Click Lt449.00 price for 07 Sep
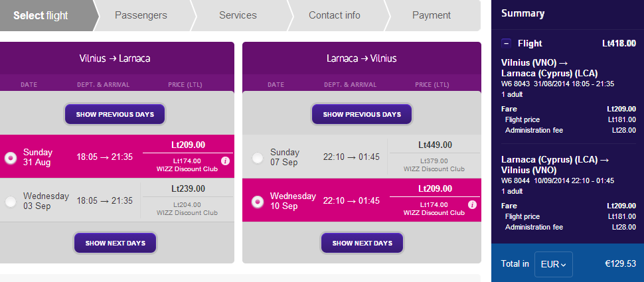Screen dimensions: 644x282 point(435,145)
